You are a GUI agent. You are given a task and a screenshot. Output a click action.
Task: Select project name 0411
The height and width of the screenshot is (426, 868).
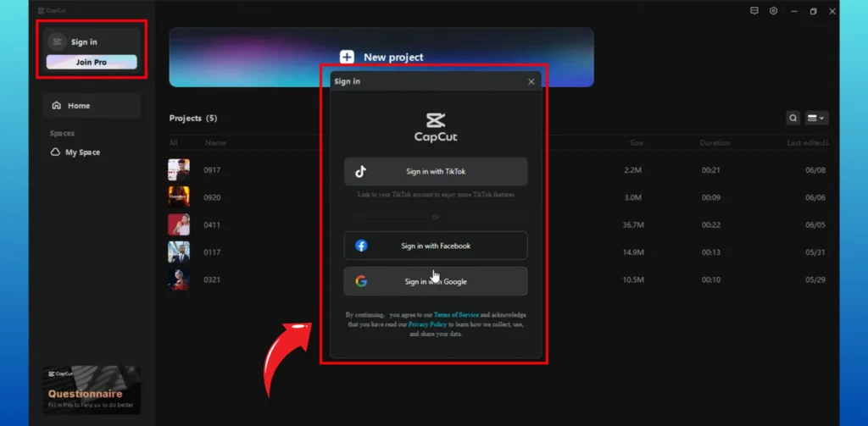click(212, 224)
